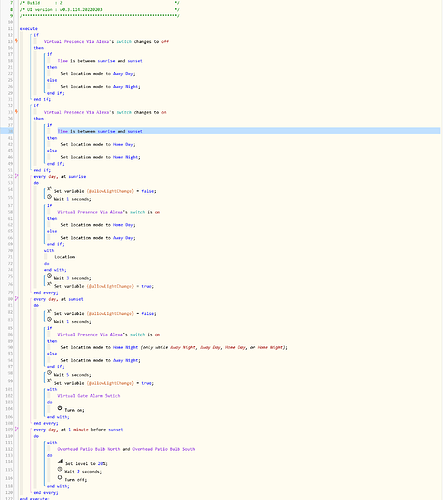
Task: Click the lightning trigger icon beside "changes to on"
Action: coord(16,112)
